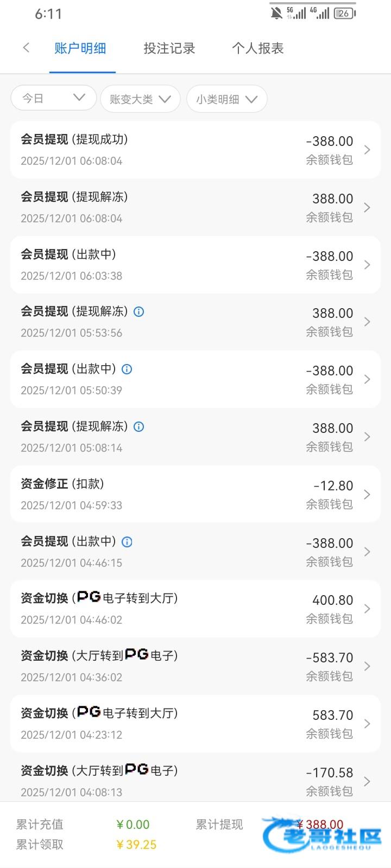Tap the 累计领取 ¥39.25 amount
The height and width of the screenshot is (868, 391).
(137, 845)
